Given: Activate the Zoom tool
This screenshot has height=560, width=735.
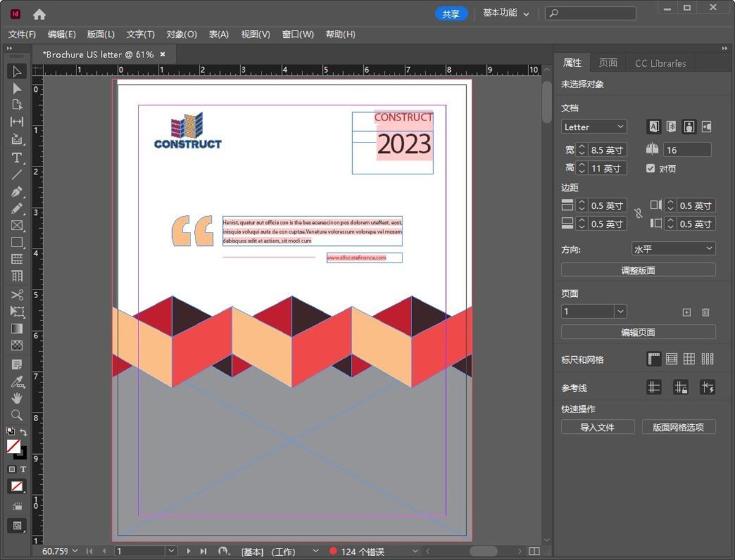Looking at the screenshot, I should (17, 415).
